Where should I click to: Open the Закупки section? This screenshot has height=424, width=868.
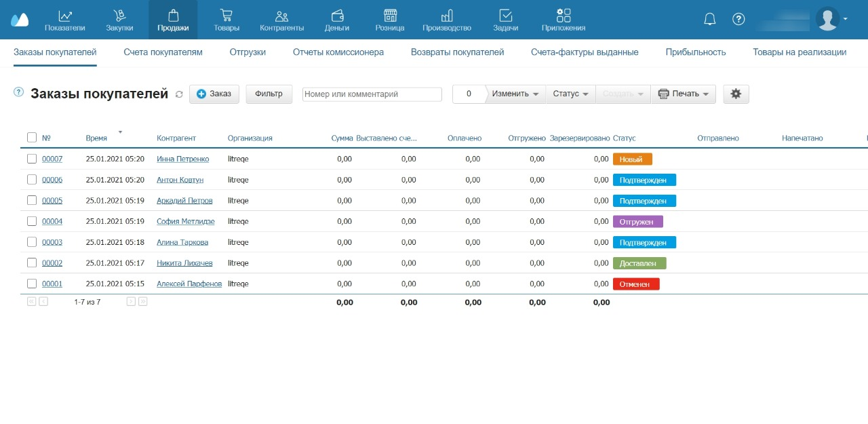click(x=119, y=20)
